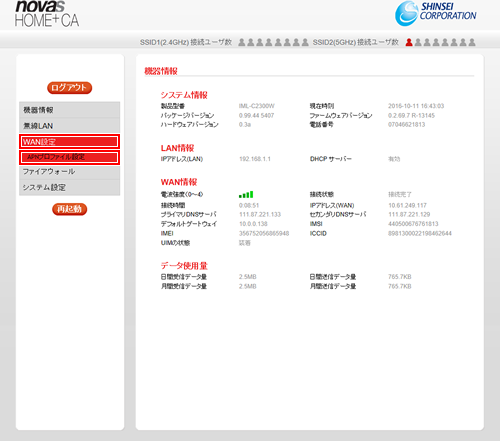Open the システム設定 menu item
Screen dimensions: 500x441
coord(69,188)
